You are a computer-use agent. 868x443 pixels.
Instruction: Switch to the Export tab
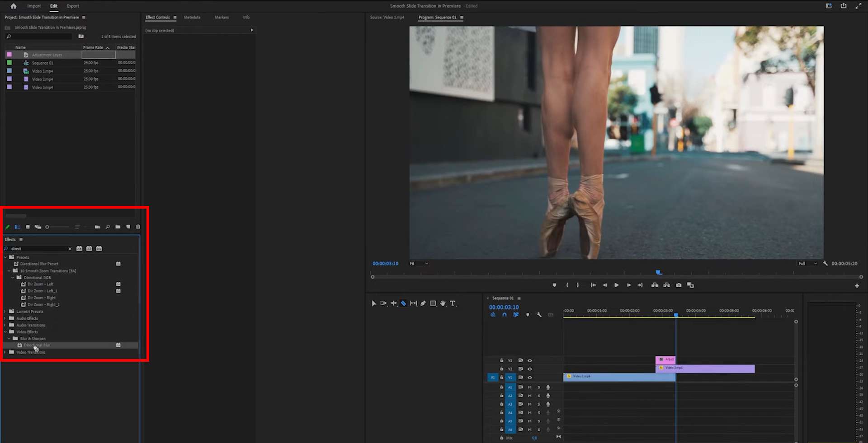(x=73, y=6)
